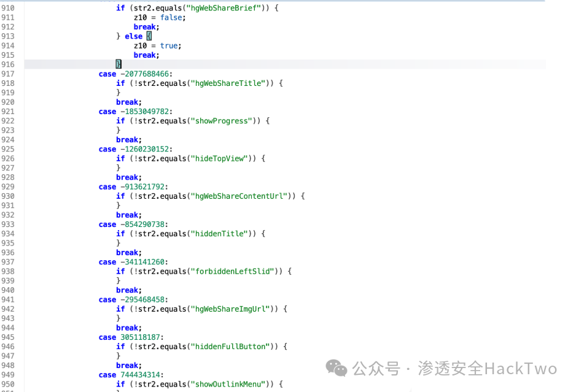
Task: Click the string "hiddenFullButton"
Action: (230, 347)
